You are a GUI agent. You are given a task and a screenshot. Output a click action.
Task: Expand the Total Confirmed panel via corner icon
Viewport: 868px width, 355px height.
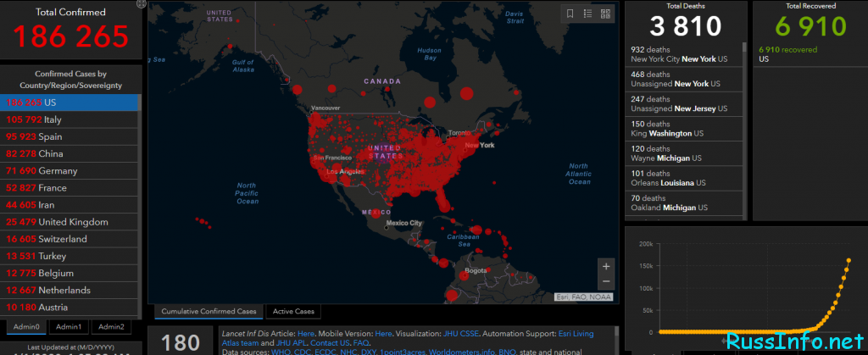click(x=142, y=4)
